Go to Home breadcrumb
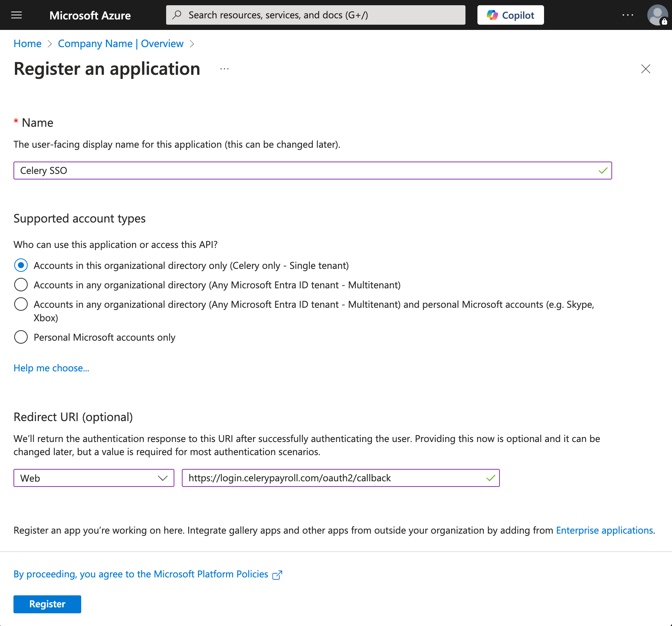This screenshot has width=672, height=626. (27, 44)
